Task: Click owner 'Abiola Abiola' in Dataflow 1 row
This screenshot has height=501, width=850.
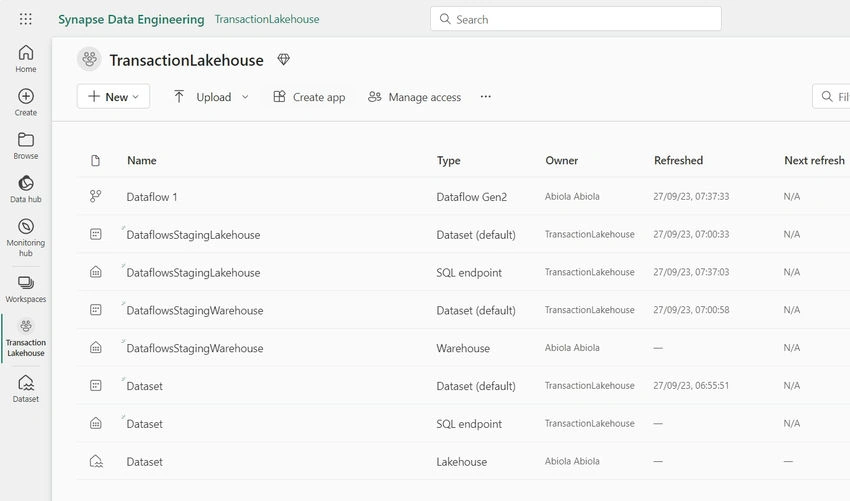Action: (572, 196)
